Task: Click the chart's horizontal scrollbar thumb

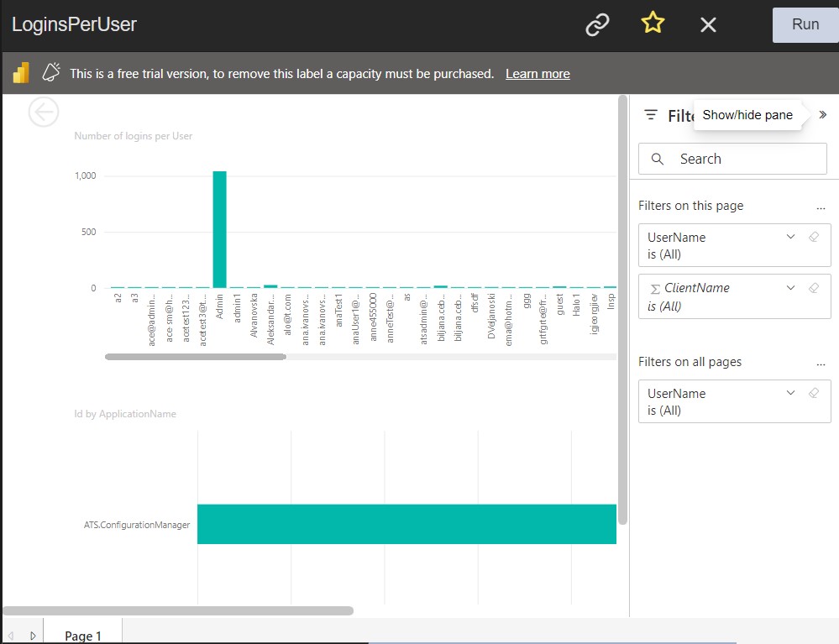Action: click(196, 357)
